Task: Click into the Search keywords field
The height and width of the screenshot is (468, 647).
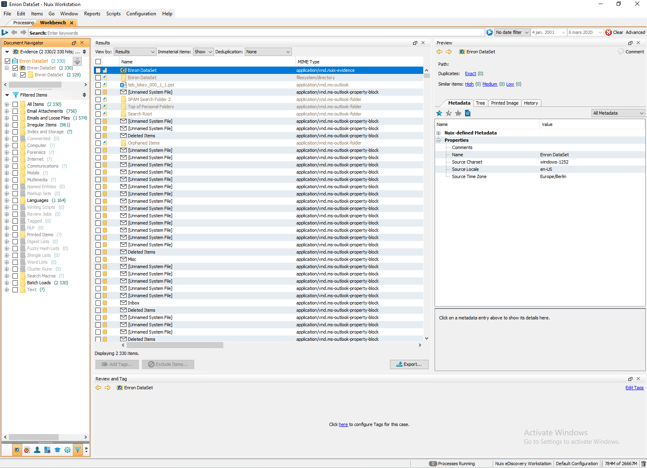Action: [x=257, y=33]
